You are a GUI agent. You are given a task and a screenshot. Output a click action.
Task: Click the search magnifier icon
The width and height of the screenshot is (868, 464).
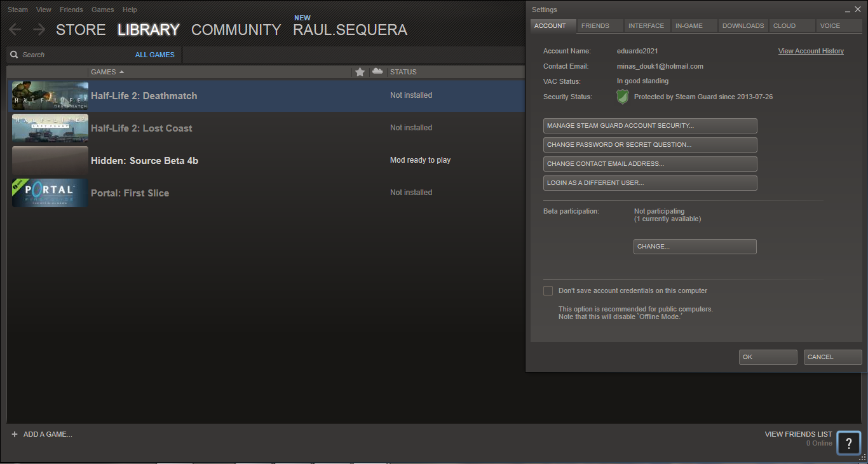pos(14,55)
